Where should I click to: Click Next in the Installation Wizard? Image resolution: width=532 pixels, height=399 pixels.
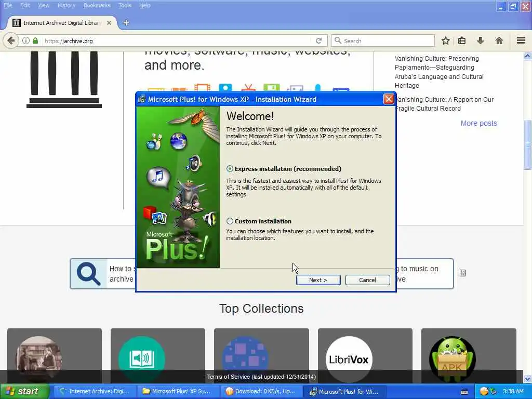(x=318, y=280)
